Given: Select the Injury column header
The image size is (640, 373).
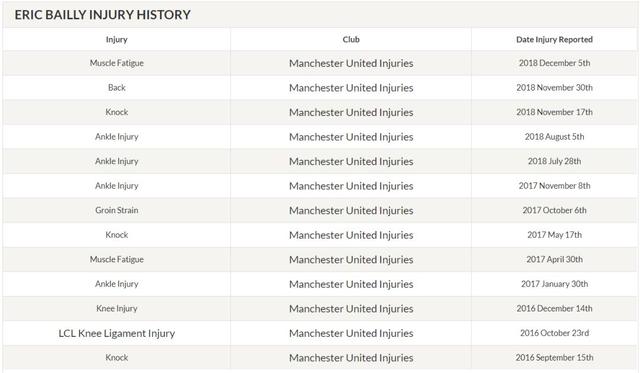Looking at the screenshot, I should point(117,40).
